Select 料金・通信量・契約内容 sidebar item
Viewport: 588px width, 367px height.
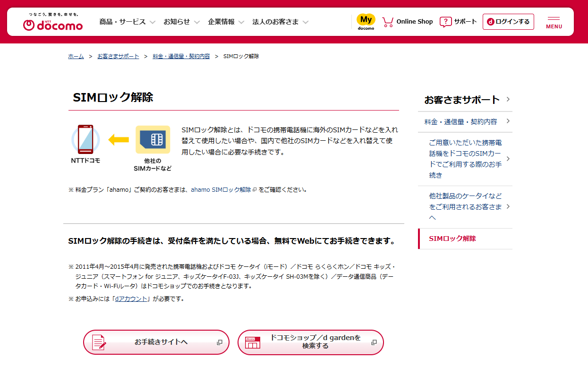click(465, 122)
